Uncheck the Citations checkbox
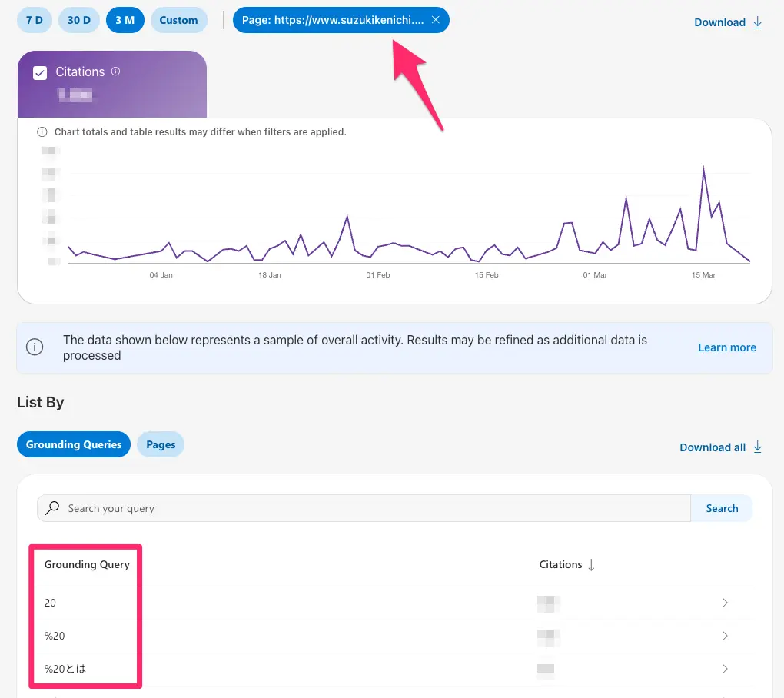 pos(41,72)
